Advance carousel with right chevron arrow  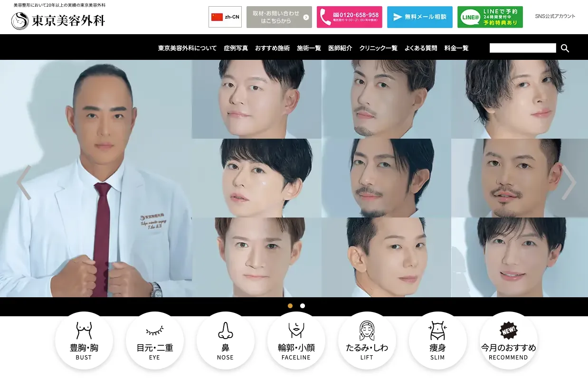(569, 182)
